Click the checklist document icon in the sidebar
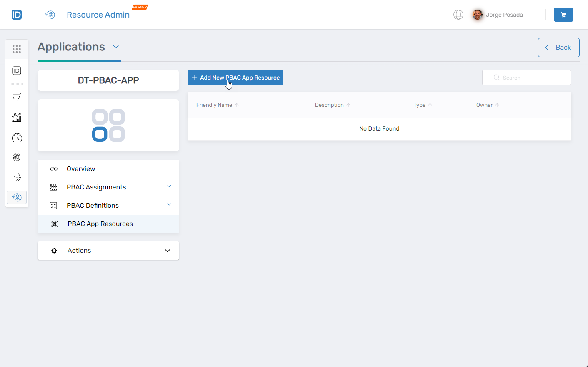Screen dimensions: 588x367 (17, 177)
